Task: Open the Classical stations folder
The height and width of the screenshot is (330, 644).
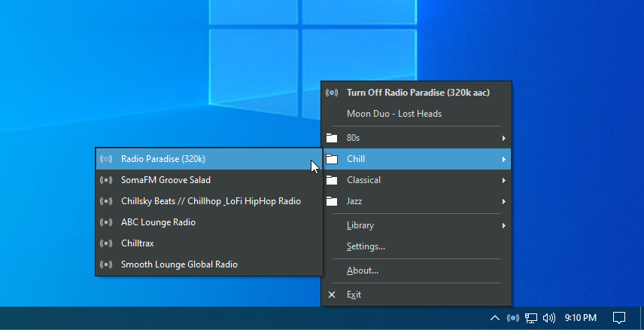Action: point(417,180)
